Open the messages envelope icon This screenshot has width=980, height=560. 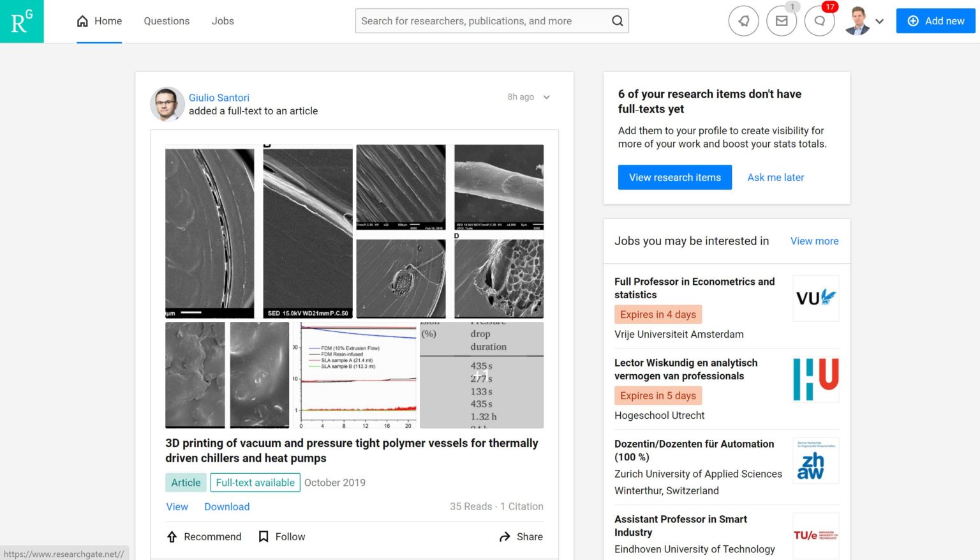pos(782,21)
